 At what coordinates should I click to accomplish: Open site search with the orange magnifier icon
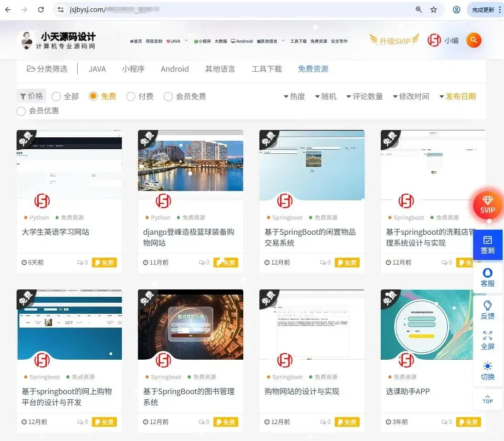474,40
